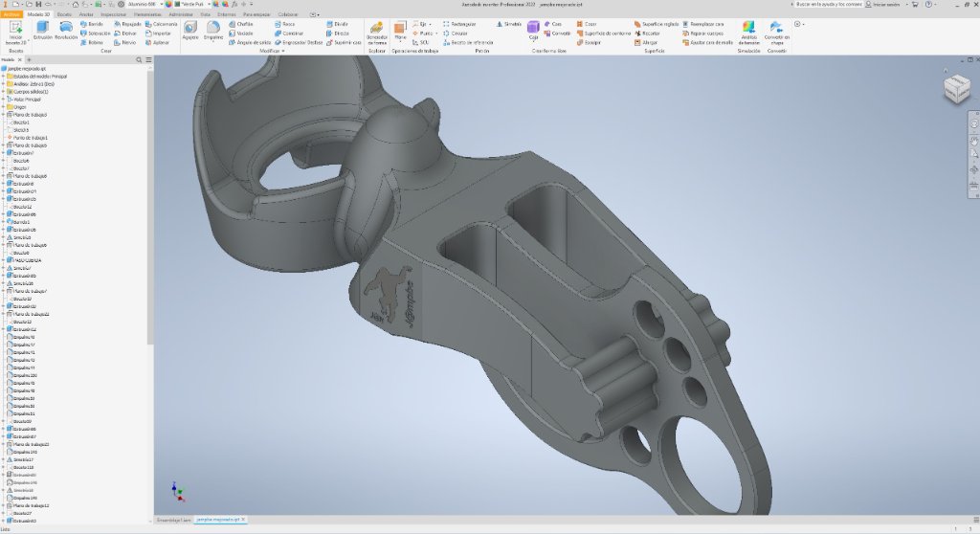Viewport: 980px width, 534px height.
Task: Select the Rosca thread tool
Action: pos(284,24)
